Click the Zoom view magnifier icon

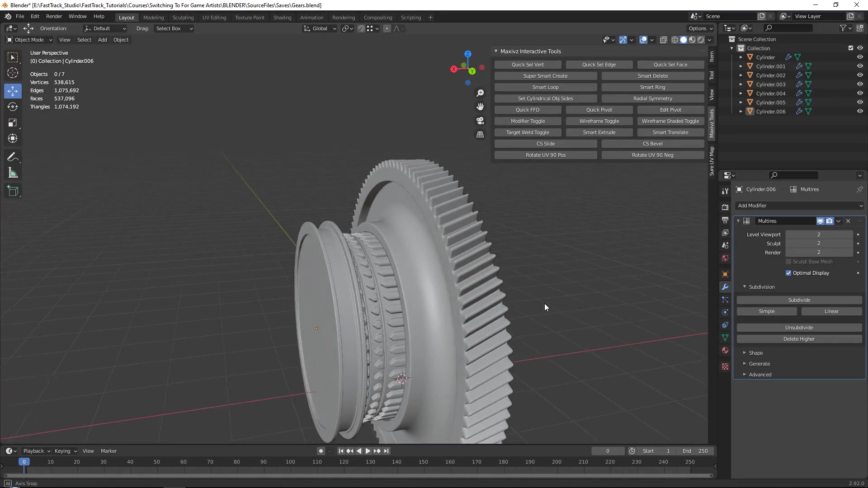[x=480, y=93]
